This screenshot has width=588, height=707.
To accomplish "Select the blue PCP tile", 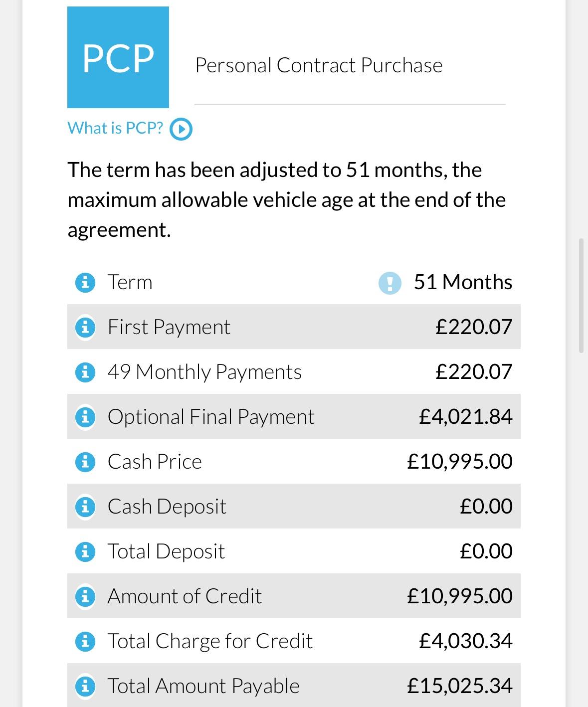I will tap(118, 57).
